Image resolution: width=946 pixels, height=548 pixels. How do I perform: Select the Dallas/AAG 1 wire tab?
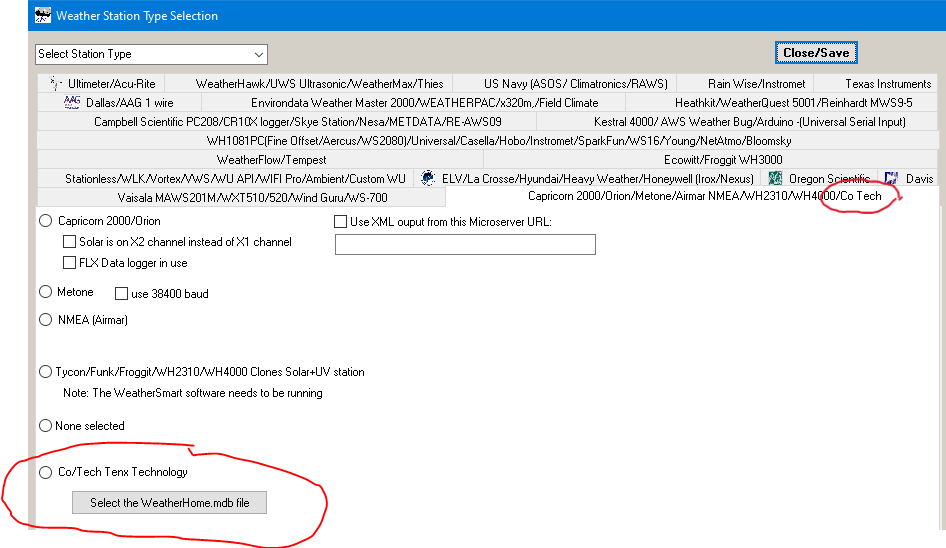(119, 103)
